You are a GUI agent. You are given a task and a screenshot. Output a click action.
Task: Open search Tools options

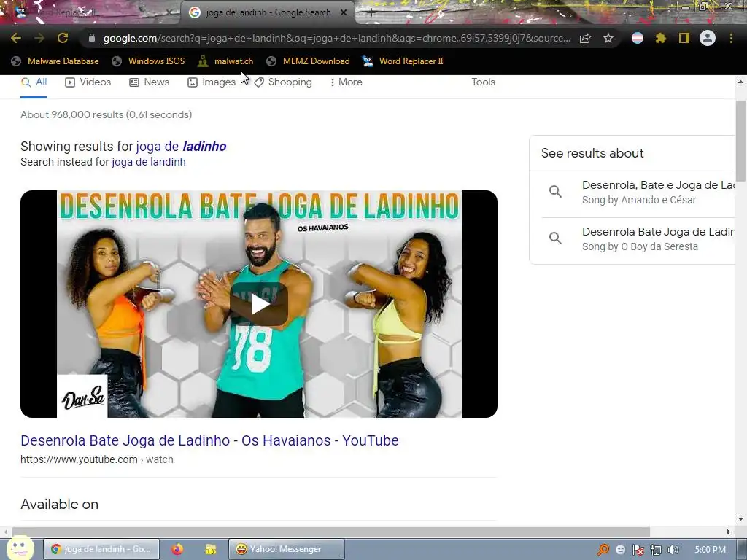click(483, 82)
